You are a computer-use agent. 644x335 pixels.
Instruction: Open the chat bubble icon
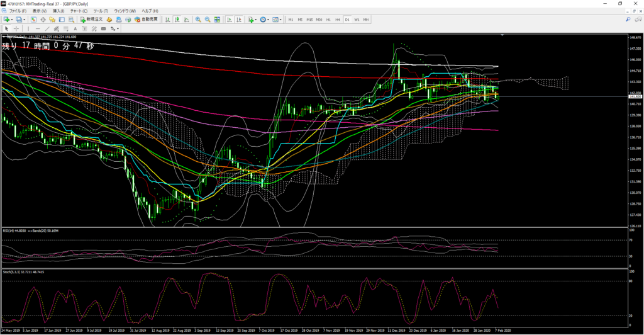638,20
